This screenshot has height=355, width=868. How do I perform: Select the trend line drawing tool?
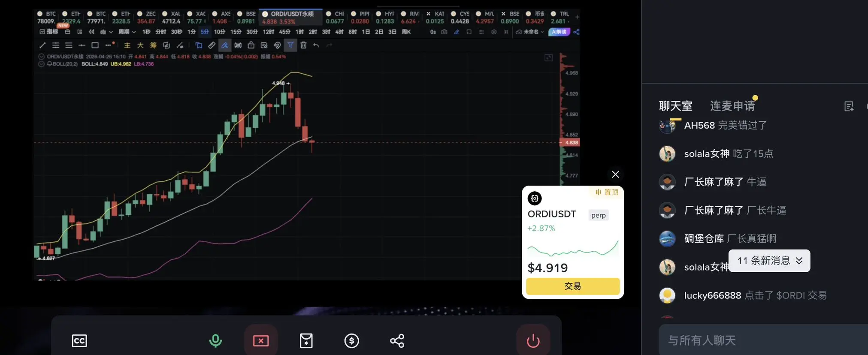pyautogui.click(x=42, y=45)
